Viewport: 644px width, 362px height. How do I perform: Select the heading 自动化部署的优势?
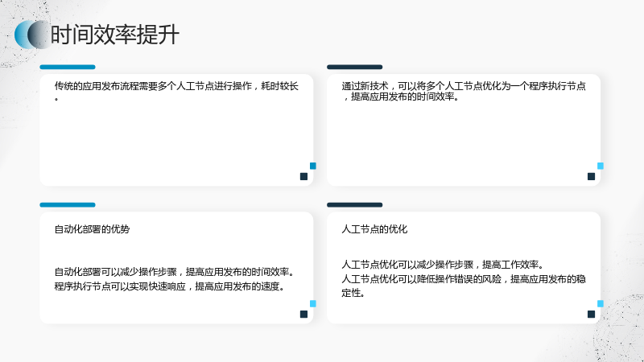92,229
